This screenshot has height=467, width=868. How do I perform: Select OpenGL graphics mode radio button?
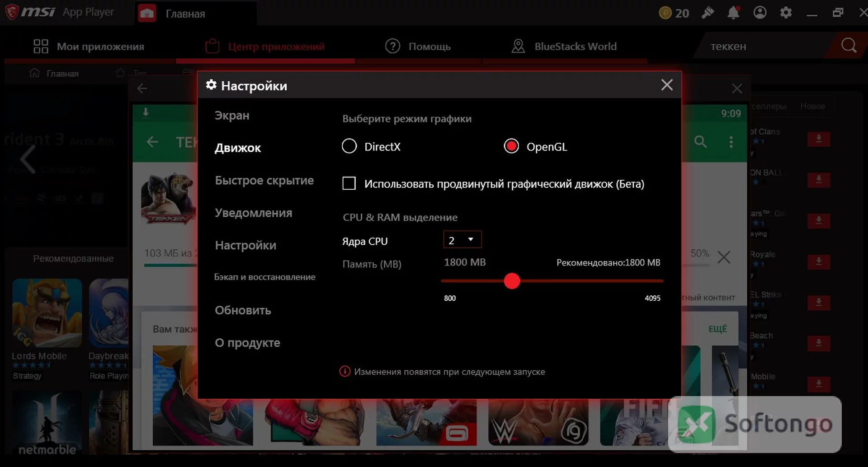click(511, 146)
